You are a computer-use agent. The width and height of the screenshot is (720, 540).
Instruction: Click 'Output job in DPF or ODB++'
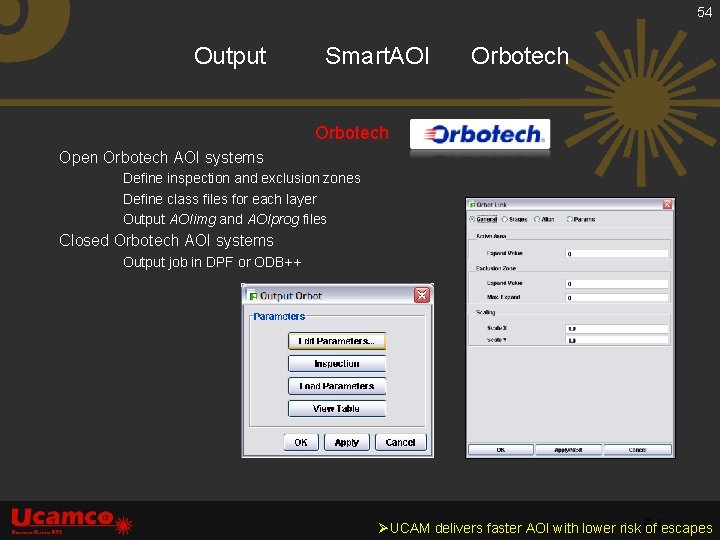click(212, 262)
